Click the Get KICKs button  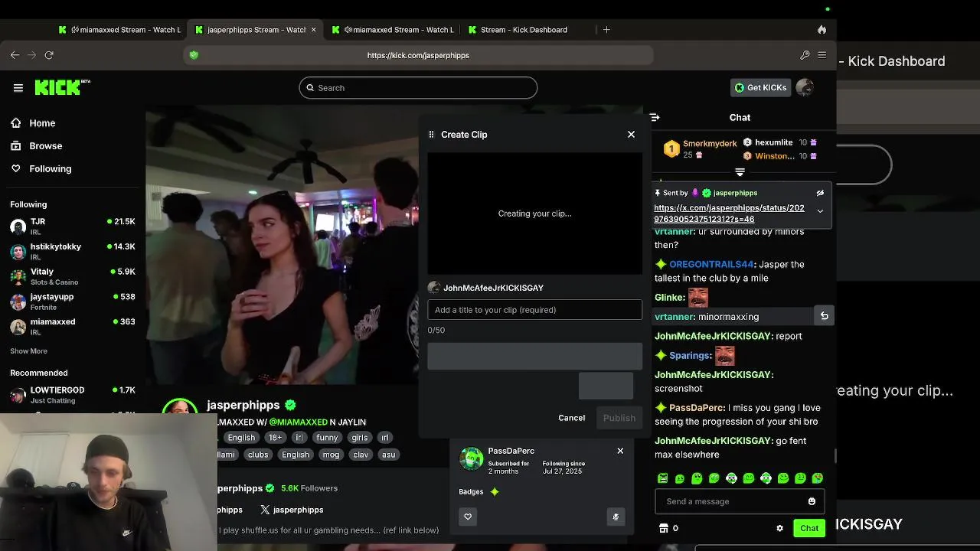pos(759,88)
